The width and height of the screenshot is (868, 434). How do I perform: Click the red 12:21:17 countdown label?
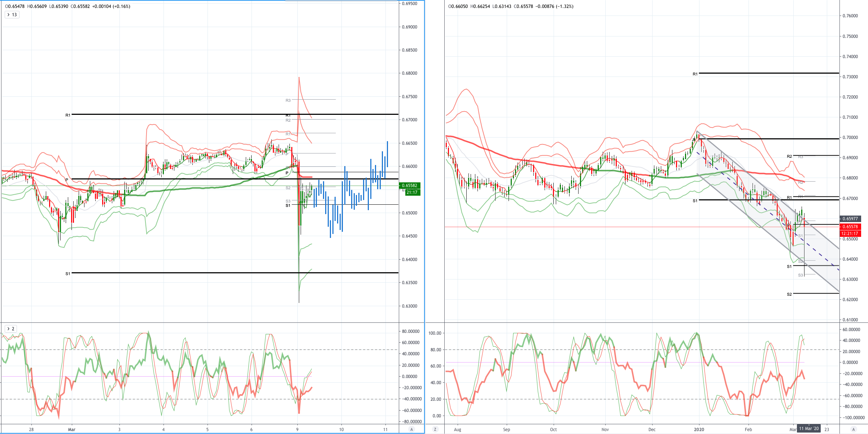(x=850, y=234)
